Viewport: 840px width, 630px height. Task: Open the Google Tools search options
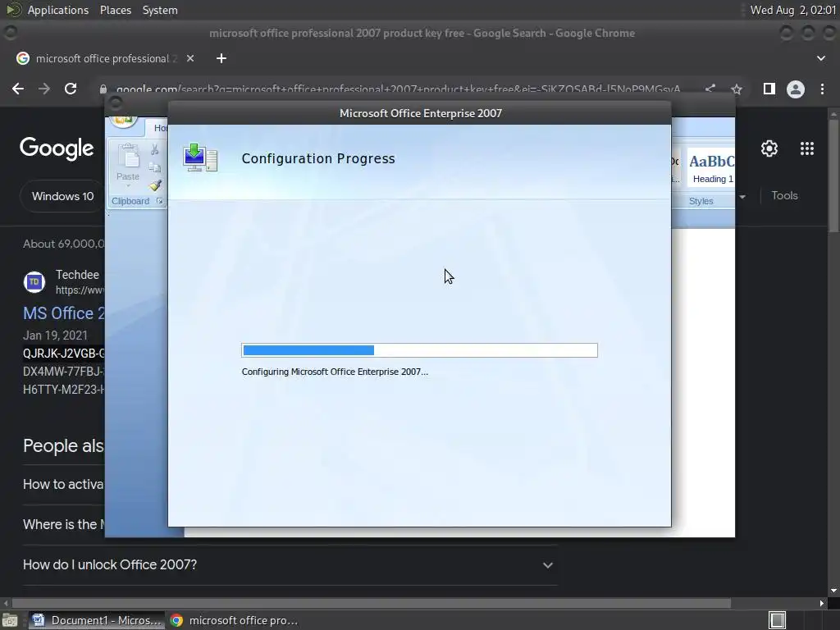click(784, 195)
